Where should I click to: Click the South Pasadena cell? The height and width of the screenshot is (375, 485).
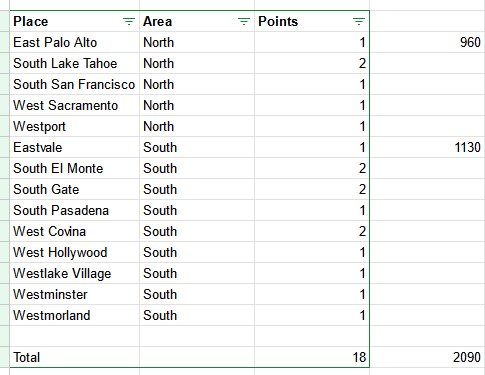point(75,210)
